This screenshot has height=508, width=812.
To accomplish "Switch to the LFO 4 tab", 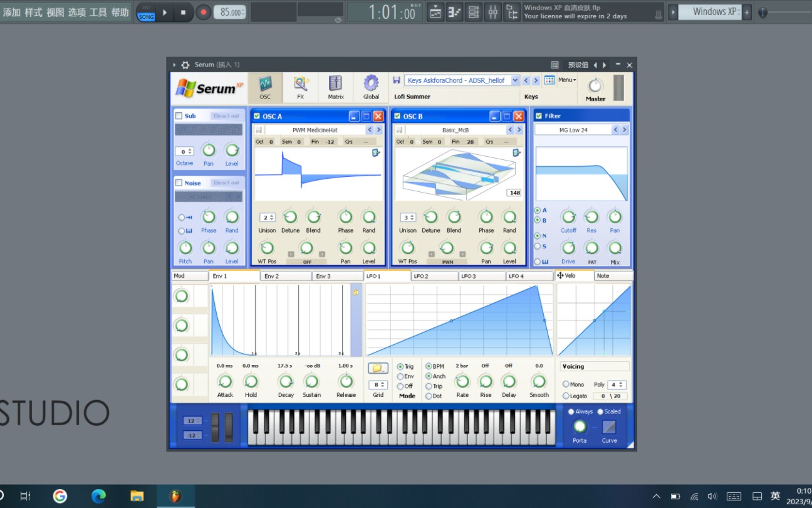I will [x=529, y=276].
